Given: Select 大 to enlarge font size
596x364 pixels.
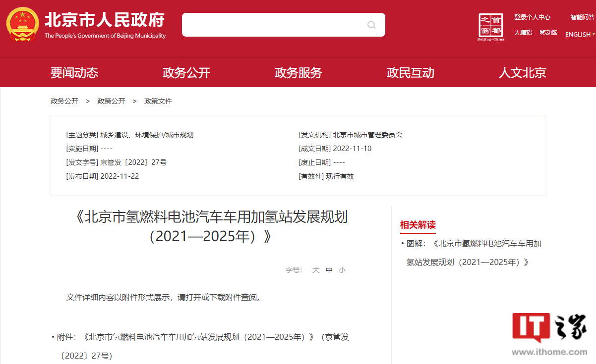Looking at the screenshot, I should (315, 270).
